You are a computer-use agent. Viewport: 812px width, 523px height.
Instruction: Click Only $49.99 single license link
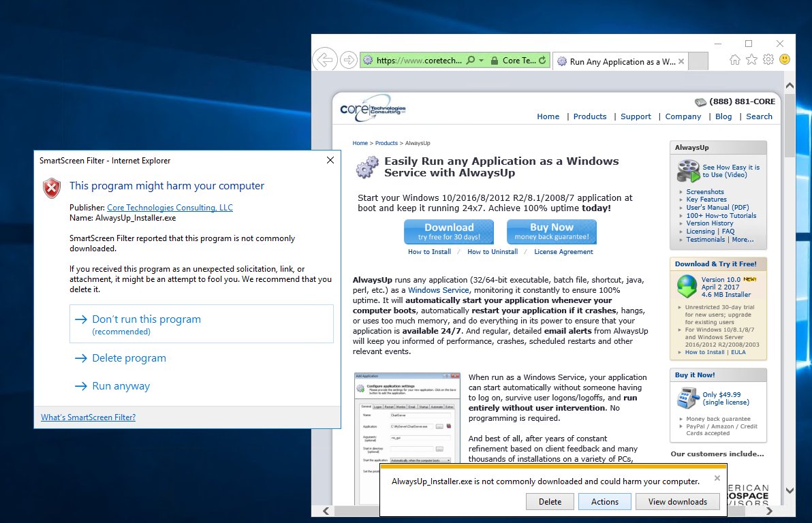725,398
